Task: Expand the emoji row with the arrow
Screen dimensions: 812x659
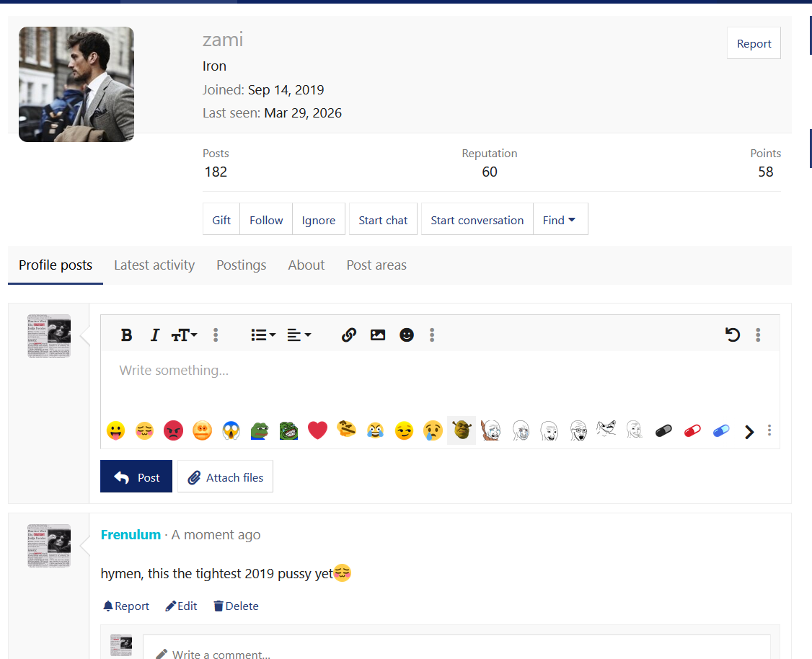Action: (x=749, y=431)
